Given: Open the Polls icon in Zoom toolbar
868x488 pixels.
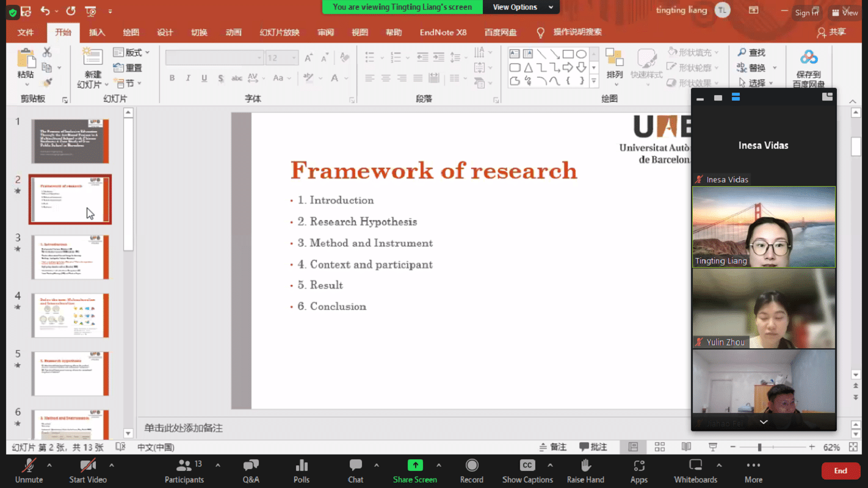Looking at the screenshot, I should tap(302, 466).
